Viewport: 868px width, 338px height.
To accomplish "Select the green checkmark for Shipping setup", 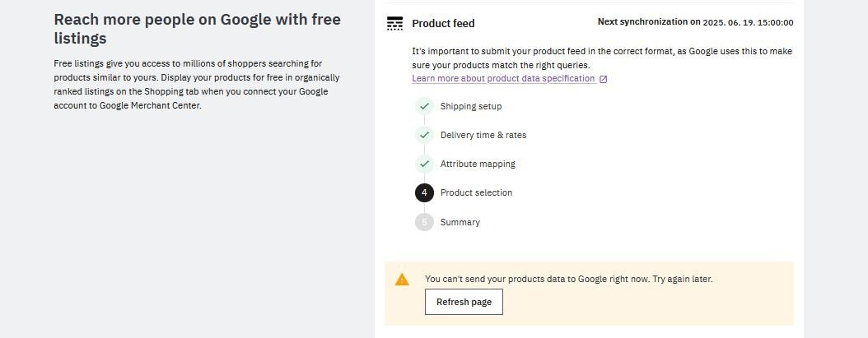I will pyautogui.click(x=424, y=105).
